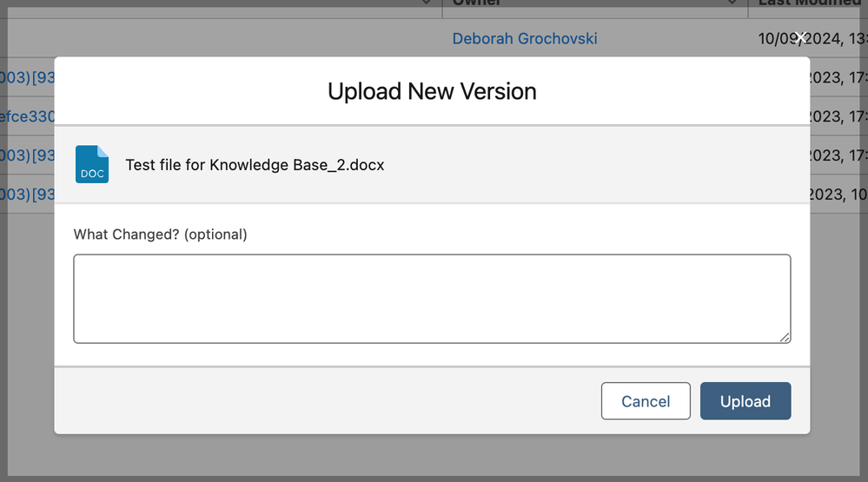Image resolution: width=868 pixels, height=482 pixels.
Task: Open Deborah Grochovski's owner profile link
Action: [x=524, y=39]
